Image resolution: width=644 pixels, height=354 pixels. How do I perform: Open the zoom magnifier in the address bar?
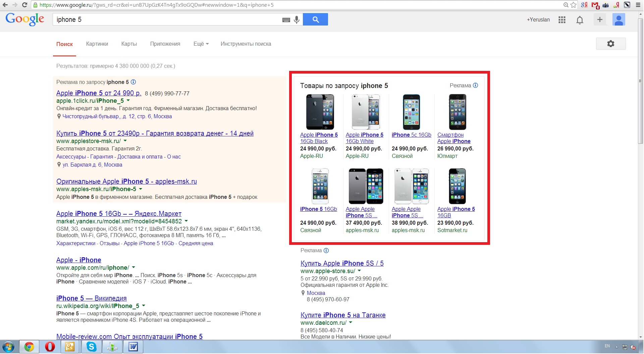click(x=566, y=5)
